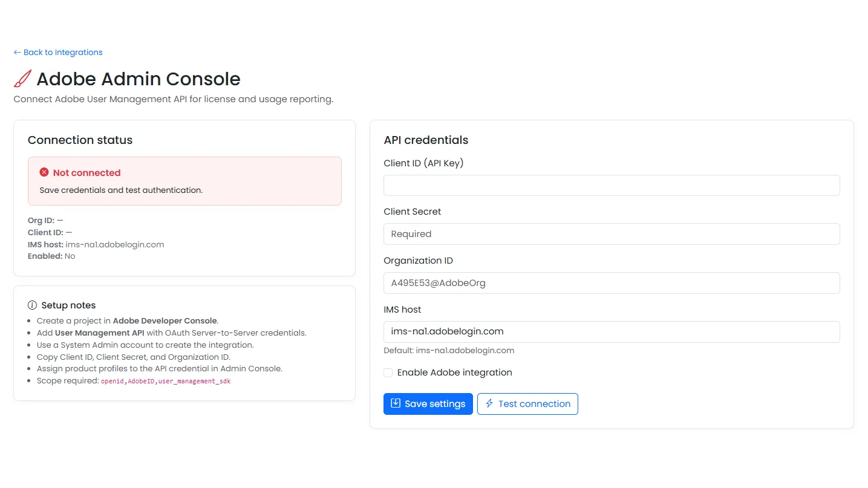Click the Adobe Admin Console heading
868x488 pixels.
pos(139,79)
